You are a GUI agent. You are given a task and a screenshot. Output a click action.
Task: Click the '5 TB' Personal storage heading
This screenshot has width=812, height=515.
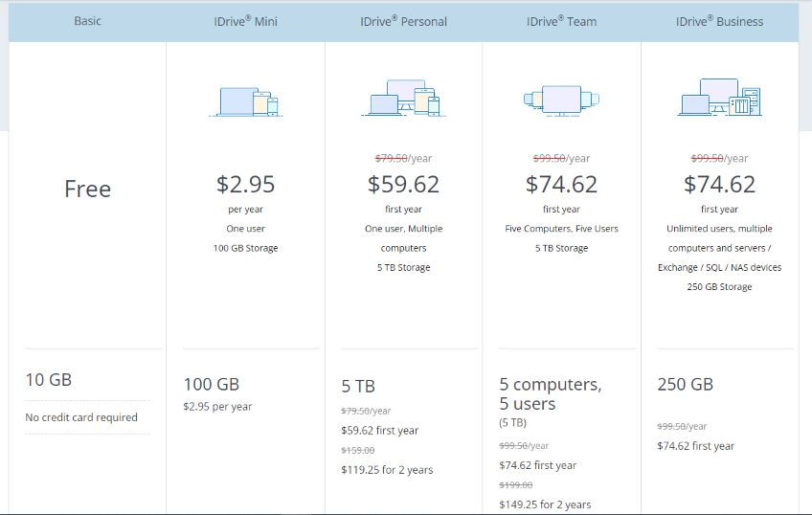tap(358, 386)
